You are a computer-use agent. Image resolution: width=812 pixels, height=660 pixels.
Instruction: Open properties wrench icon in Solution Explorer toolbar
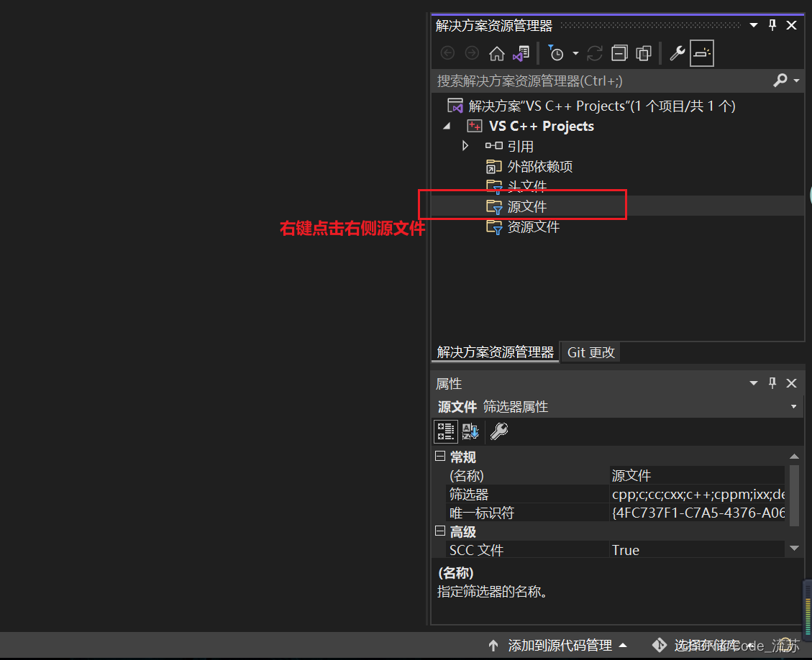pyautogui.click(x=678, y=53)
